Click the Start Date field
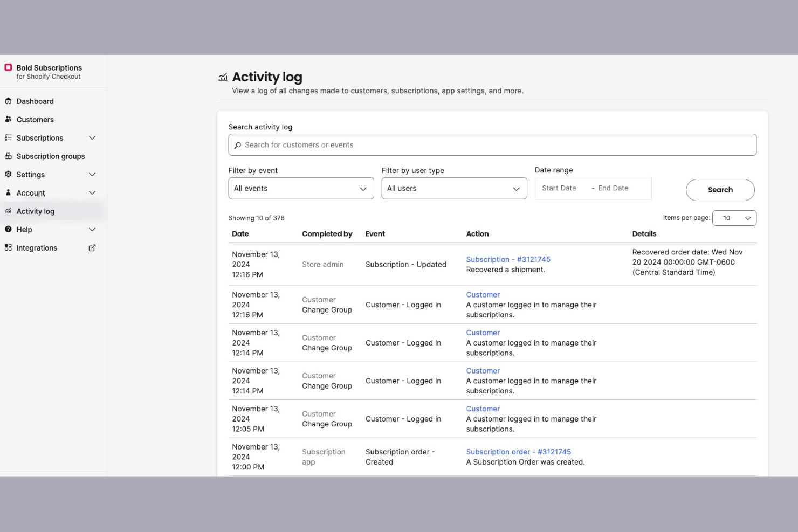Viewport: 798px width, 532px height. click(559, 188)
